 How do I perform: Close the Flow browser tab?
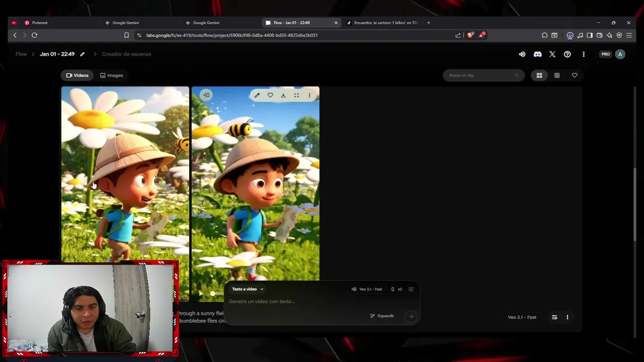click(x=336, y=23)
